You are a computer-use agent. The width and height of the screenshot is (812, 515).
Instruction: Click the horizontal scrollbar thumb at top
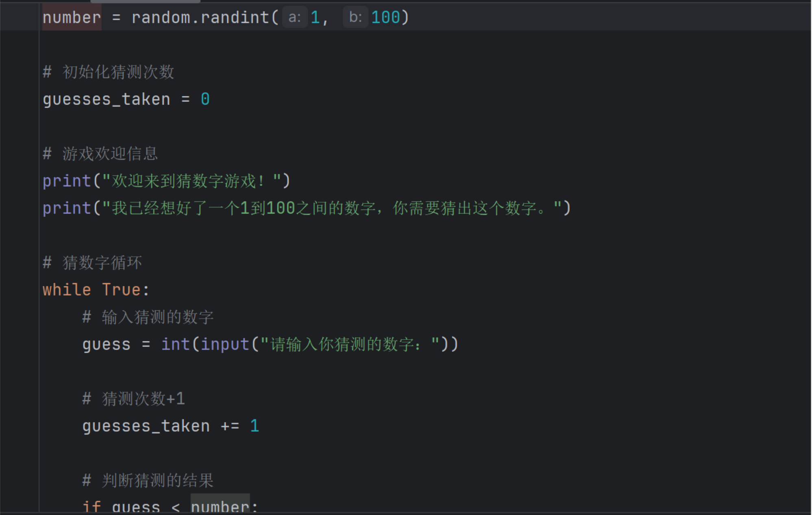[145, 1]
